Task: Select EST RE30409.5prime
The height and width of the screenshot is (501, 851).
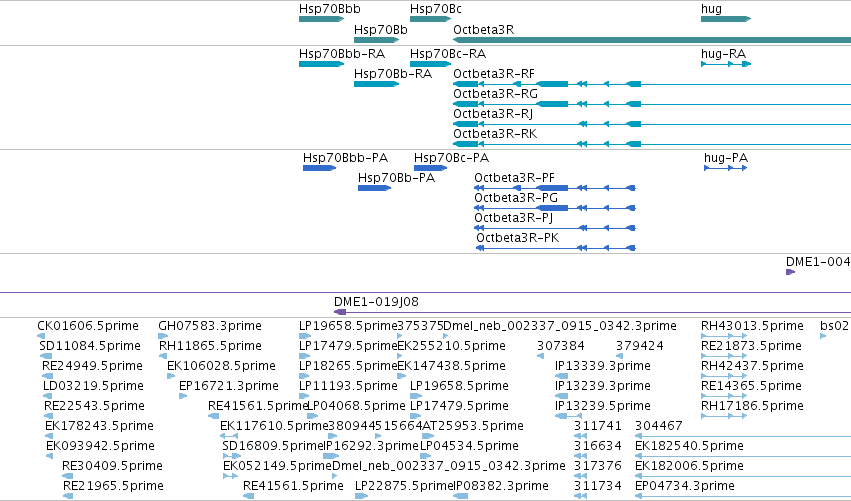Action: point(112,466)
